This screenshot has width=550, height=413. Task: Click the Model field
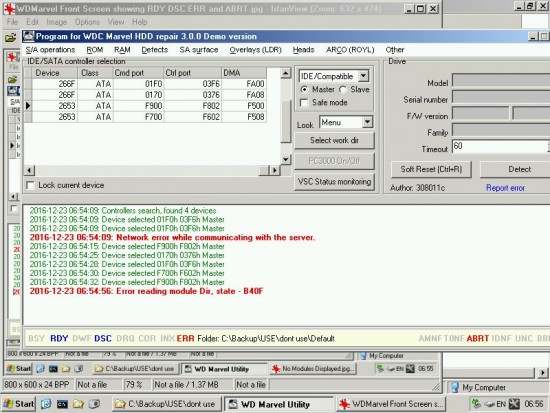coord(502,80)
